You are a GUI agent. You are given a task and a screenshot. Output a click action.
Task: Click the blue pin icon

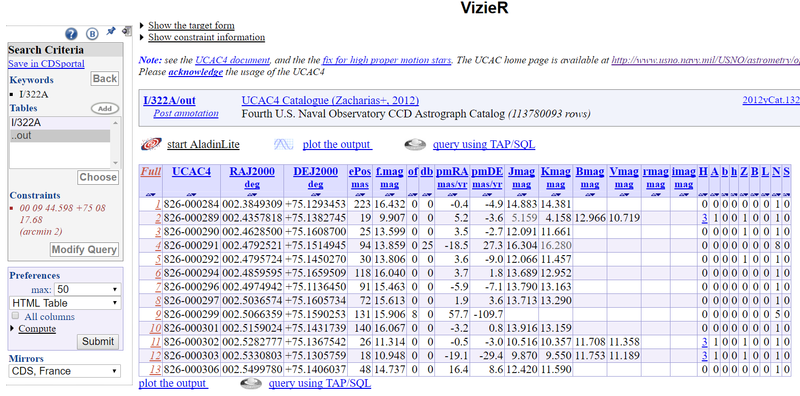(x=111, y=31)
